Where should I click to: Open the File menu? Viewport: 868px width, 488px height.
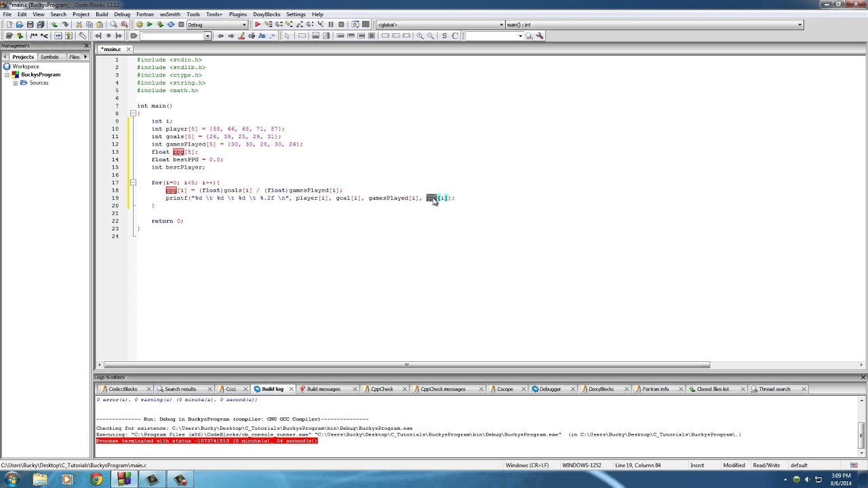pyautogui.click(x=7, y=14)
